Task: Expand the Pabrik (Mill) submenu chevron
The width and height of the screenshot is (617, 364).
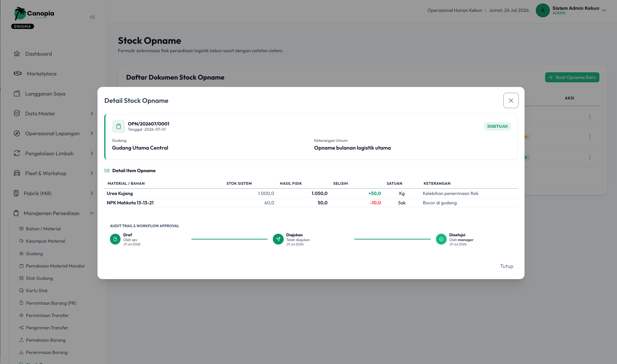Action: 92,193
